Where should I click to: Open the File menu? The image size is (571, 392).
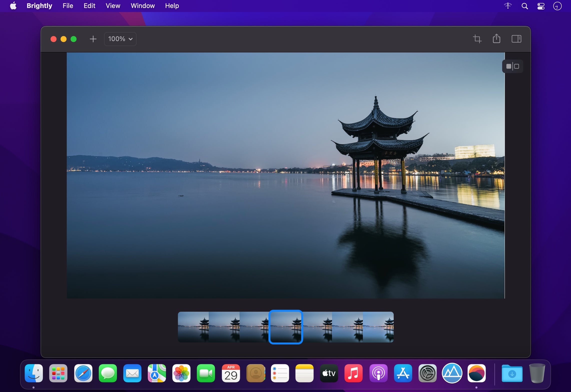click(x=68, y=6)
